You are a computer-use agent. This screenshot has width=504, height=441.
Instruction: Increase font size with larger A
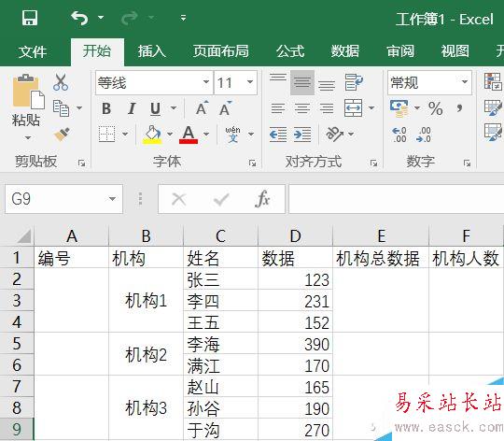[203, 108]
